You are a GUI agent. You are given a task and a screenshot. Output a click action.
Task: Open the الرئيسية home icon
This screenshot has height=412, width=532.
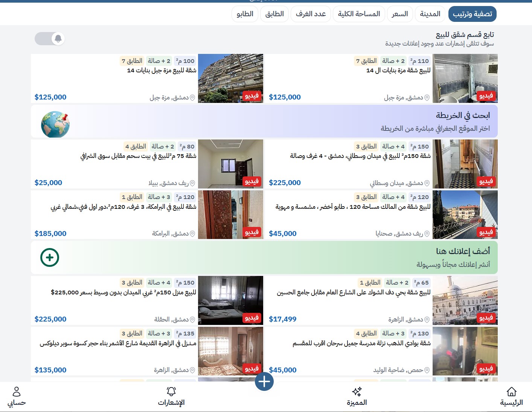pos(511,392)
